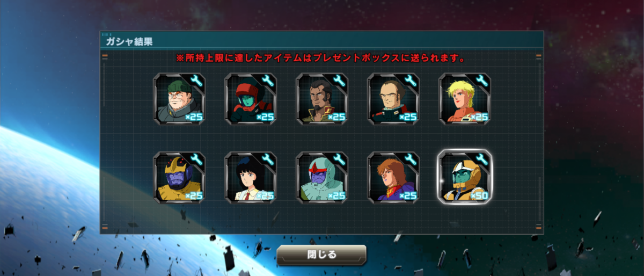Select the pale green hooded red-visor pilot
The width and height of the screenshot is (644, 276).
(x=322, y=178)
